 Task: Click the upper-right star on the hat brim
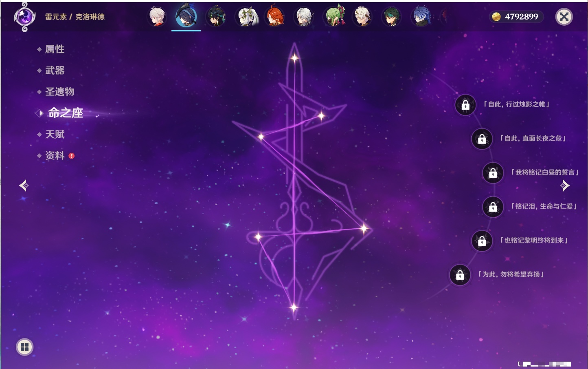[321, 116]
